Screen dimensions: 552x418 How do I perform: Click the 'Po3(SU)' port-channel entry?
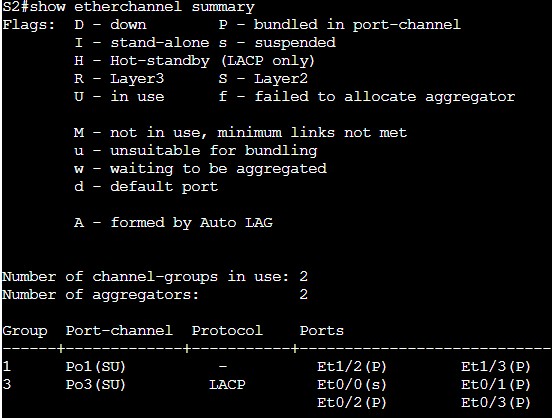point(96,385)
